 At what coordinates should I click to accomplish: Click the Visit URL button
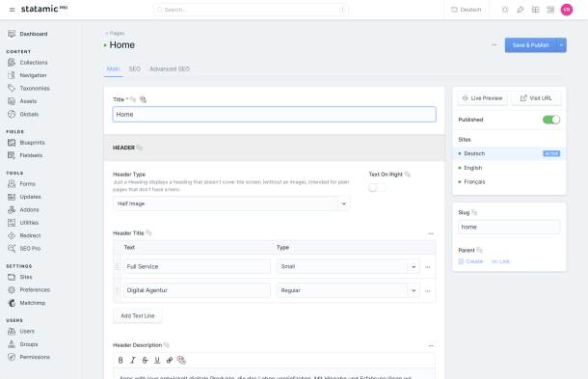[x=536, y=98]
